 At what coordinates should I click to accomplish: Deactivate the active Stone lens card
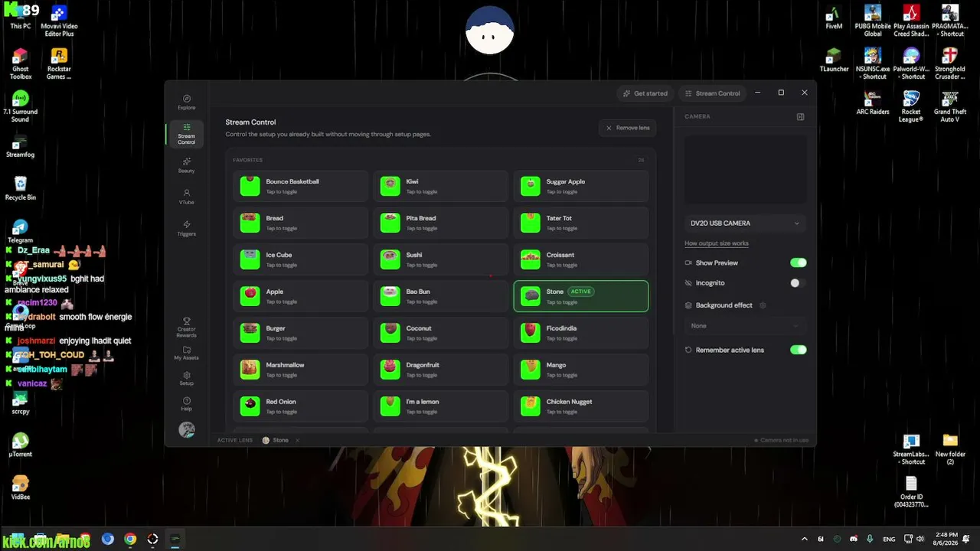tap(581, 296)
